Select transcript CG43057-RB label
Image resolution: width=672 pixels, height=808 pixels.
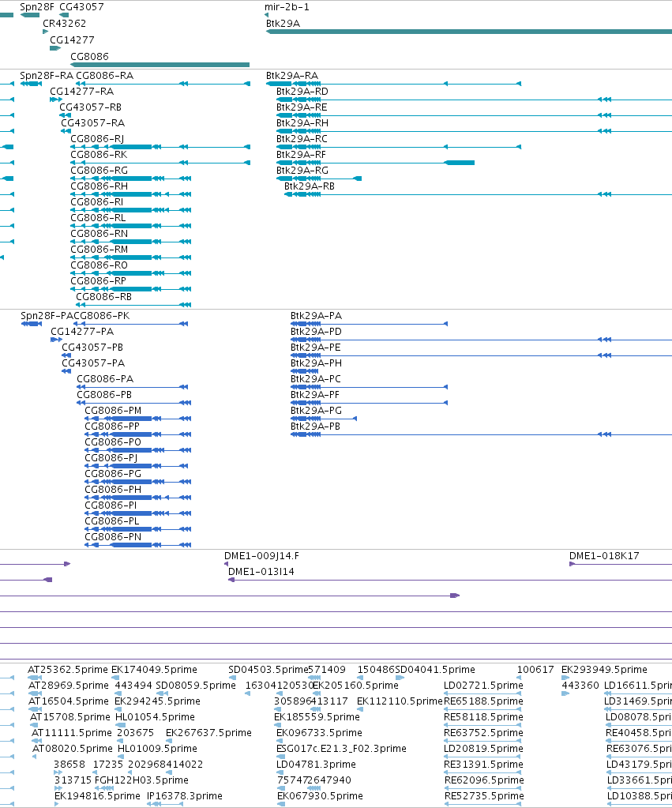pos(91,107)
